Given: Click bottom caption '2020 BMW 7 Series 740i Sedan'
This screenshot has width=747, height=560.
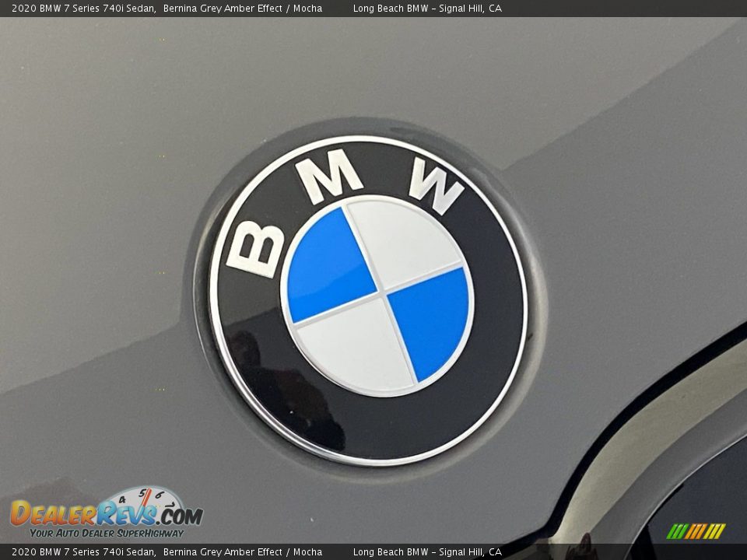Looking at the screenshot, I should coord(84,552).
